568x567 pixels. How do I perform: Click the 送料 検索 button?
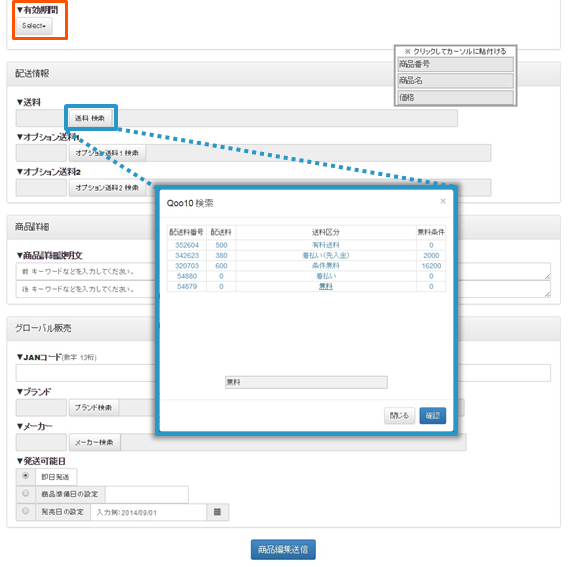(x=90, y=118)
